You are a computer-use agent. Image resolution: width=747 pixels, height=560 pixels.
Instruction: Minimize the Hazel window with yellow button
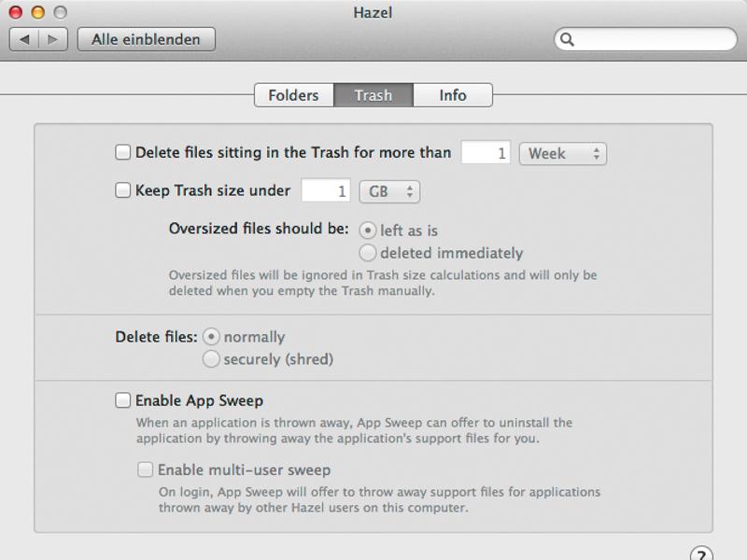coord(38,12)
